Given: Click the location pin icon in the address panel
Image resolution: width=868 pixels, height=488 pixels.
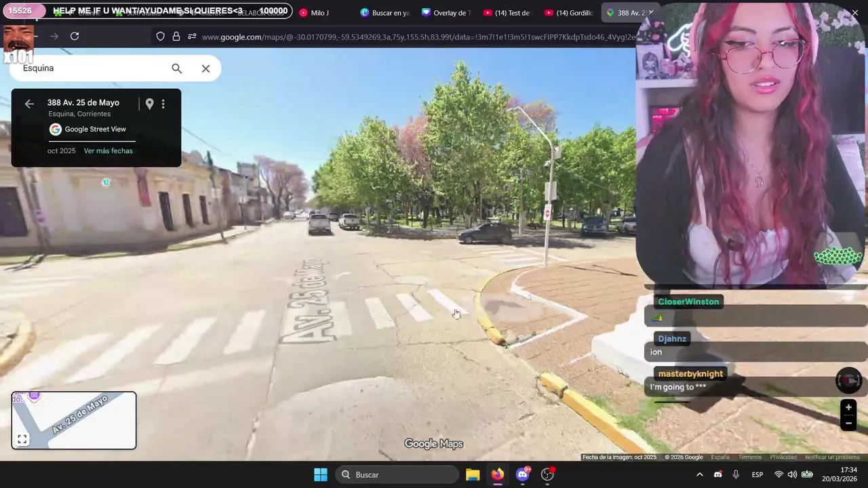Looking at the screenshot, I should coord(149,104).
